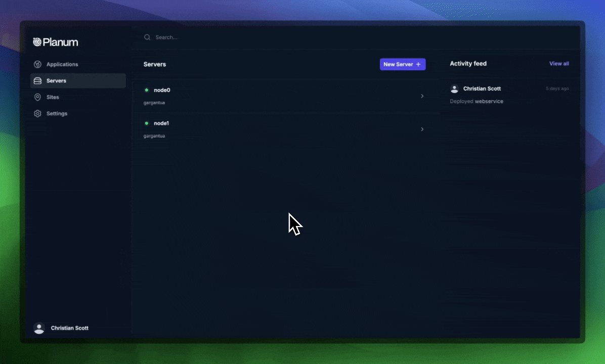Expand node0 server details with its chevron
Screen dimensions: 605x364
pos(422,96)
